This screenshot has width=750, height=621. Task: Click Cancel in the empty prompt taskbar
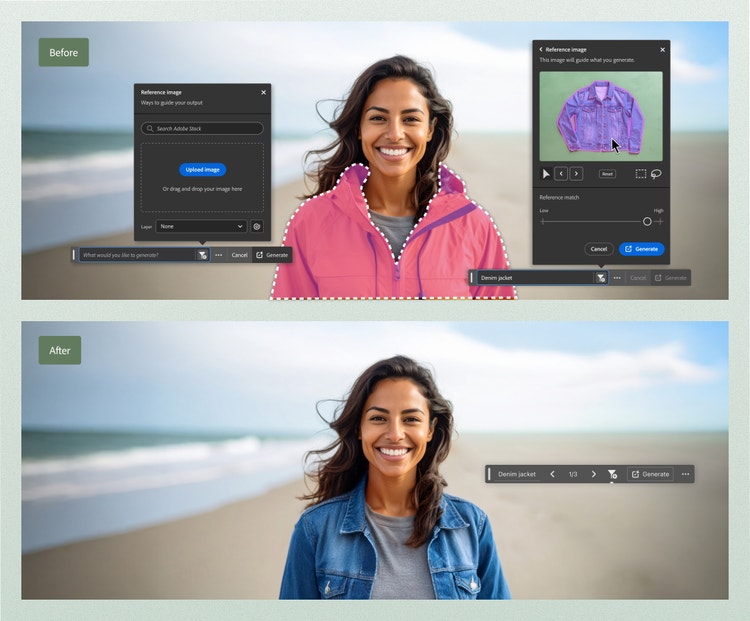click(240, 255)
